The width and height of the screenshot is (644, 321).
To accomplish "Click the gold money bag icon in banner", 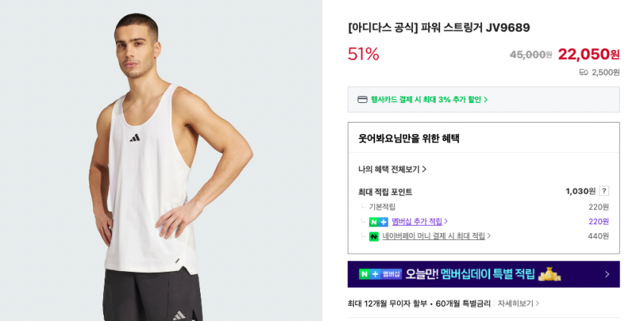I will (x=549, y=274).
